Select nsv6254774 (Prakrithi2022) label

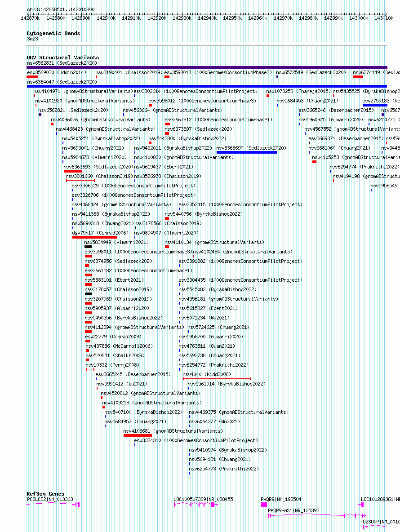[364, 167]
